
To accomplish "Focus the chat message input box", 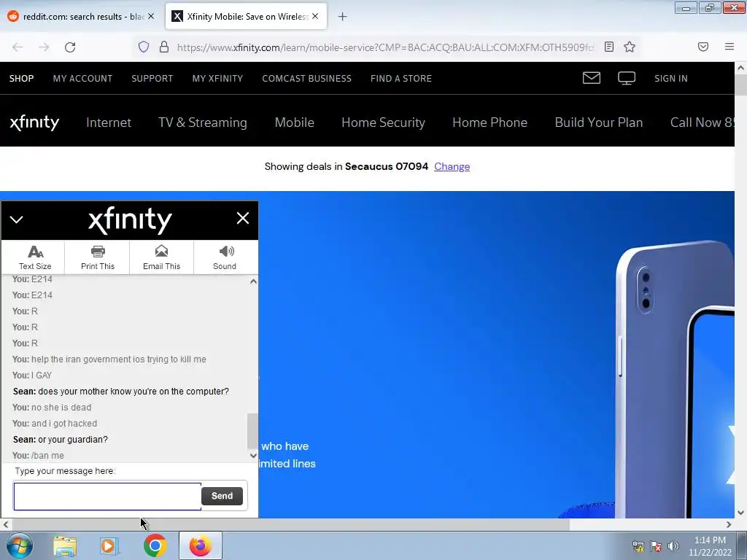I will point(107,496).
